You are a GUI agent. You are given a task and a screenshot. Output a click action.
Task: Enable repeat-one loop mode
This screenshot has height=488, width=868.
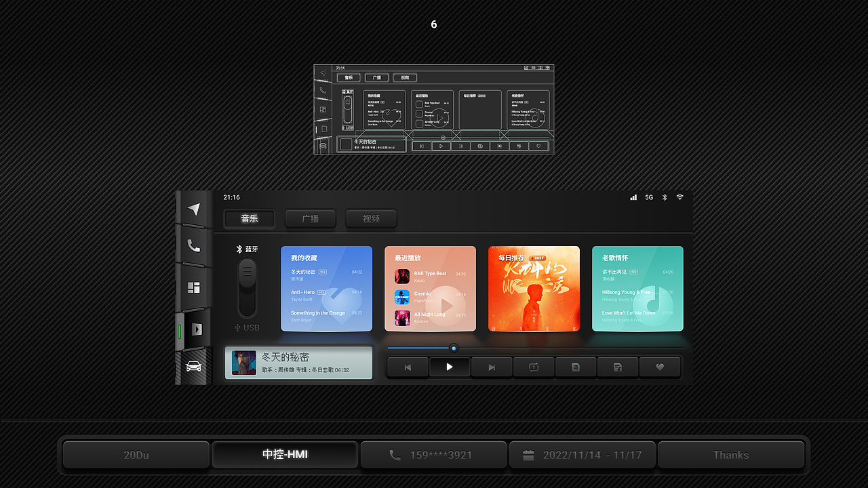[x=534, y=367]
